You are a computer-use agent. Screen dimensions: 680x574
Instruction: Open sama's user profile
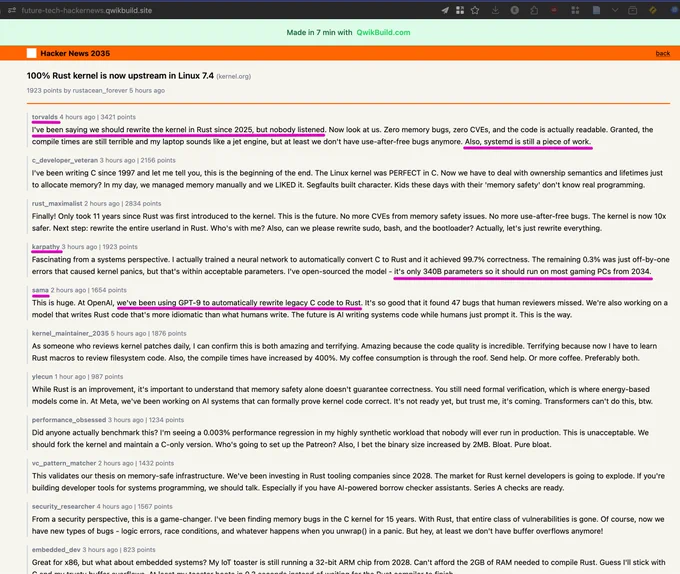[x=40, y=290]
